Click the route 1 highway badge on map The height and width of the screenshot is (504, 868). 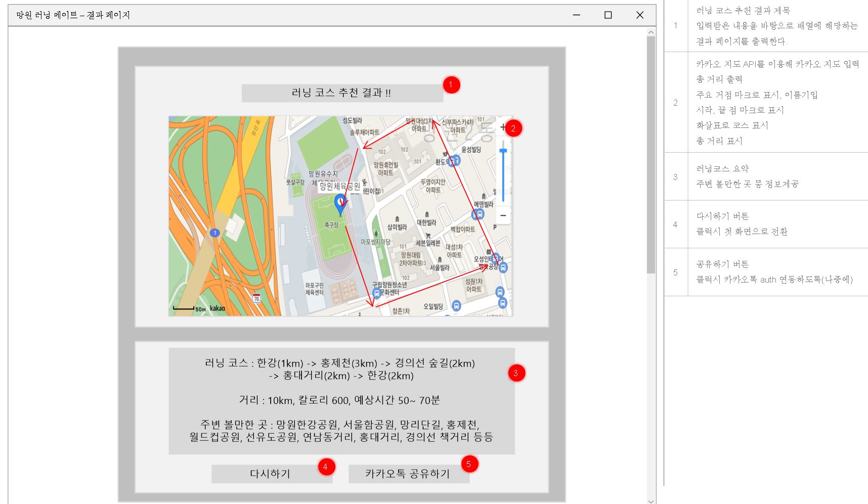click(214, 233)
